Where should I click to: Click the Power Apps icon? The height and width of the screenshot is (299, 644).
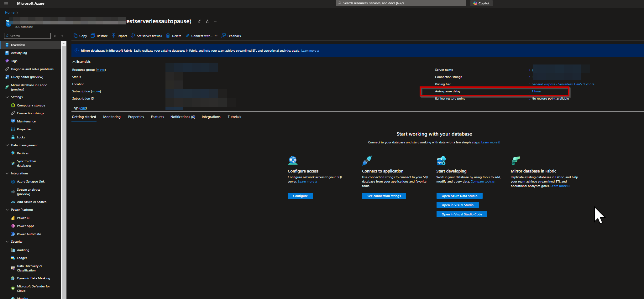click(13, 226)
